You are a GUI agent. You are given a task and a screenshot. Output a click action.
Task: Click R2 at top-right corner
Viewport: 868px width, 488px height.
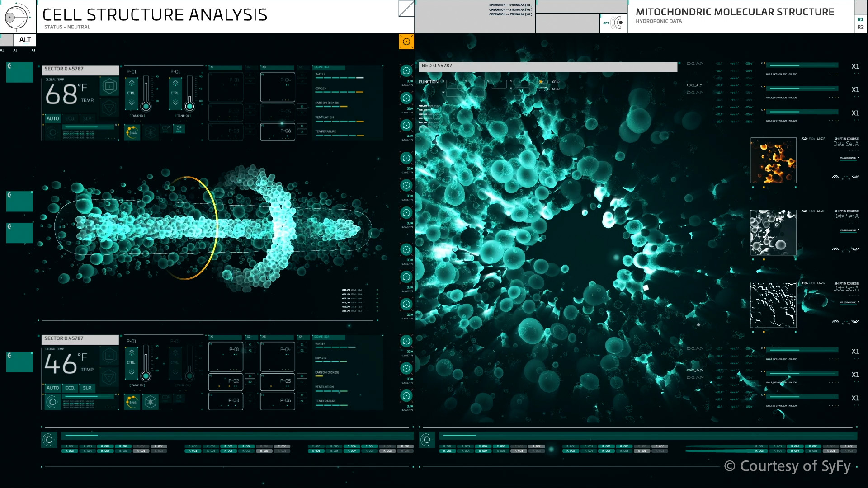pos(860,27)
